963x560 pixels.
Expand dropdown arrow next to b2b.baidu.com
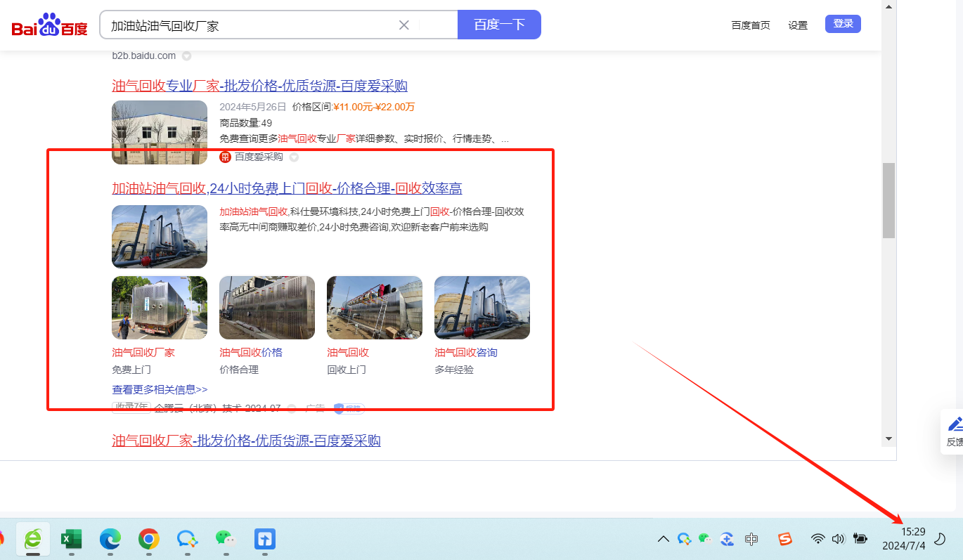(186, 56)
